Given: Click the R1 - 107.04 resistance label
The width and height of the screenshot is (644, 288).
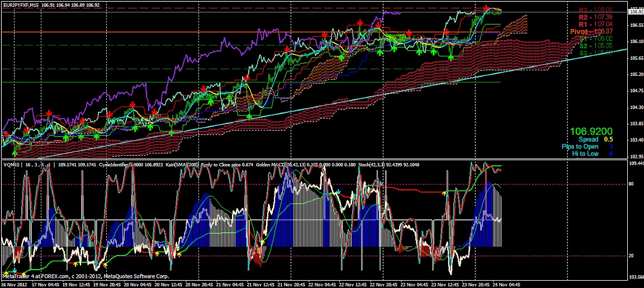Looking at the screenshot, I should (x=595, y=25).
